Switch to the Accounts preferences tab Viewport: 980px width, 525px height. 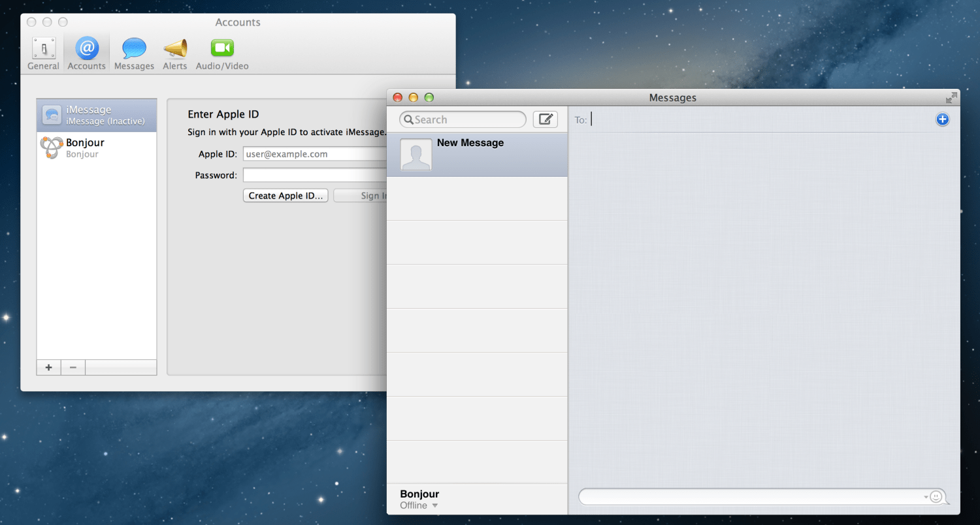86,54
